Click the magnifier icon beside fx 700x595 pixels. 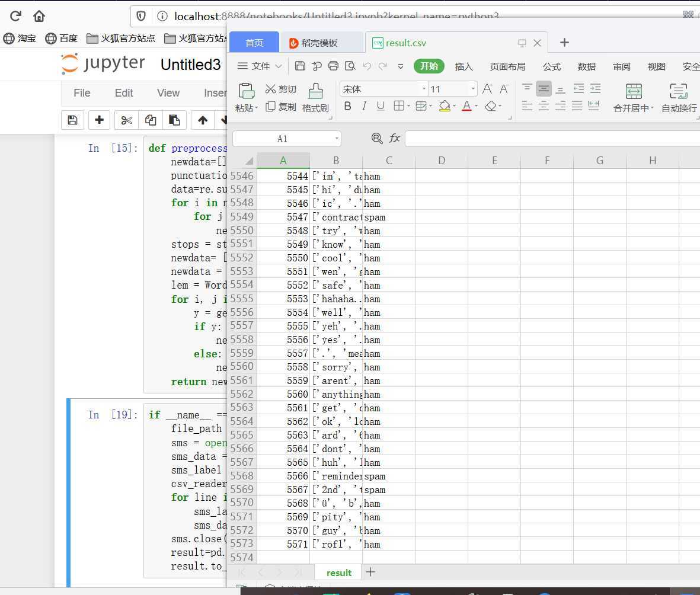[377, 138]
